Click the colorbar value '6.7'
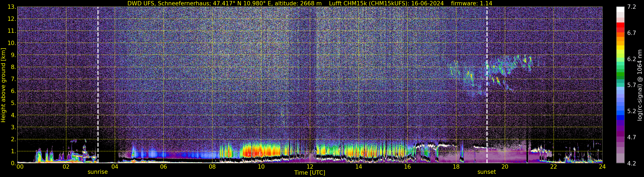644x177 pixels. pyautogui.click(x=632, y=33)
